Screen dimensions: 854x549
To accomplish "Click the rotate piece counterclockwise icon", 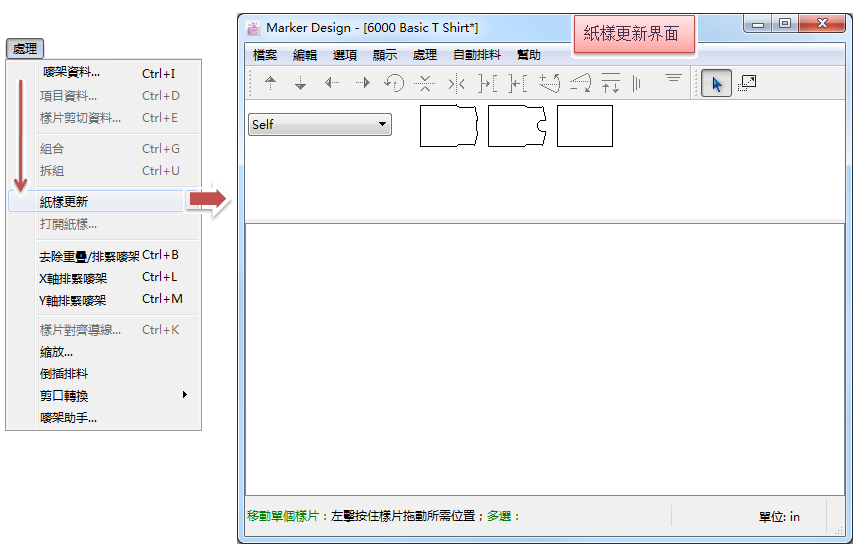I will (394, 84).
